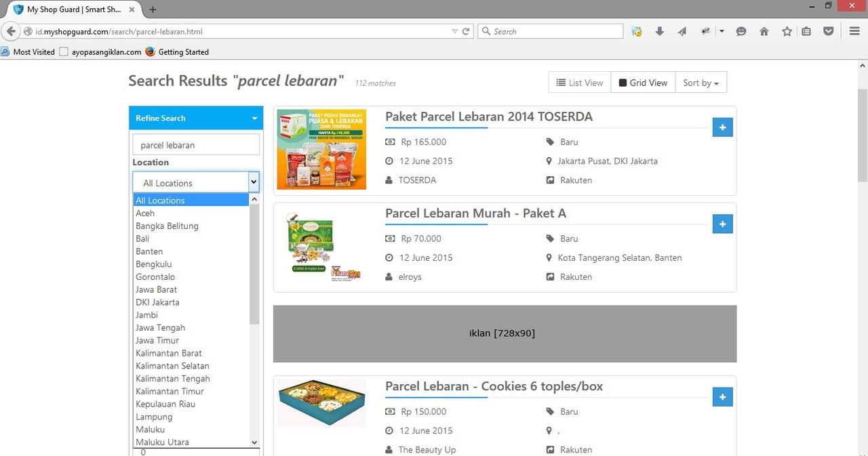Click plus button on TOSERDA listing
This screenshot has height=456, width=868.
tap(722, 127)
